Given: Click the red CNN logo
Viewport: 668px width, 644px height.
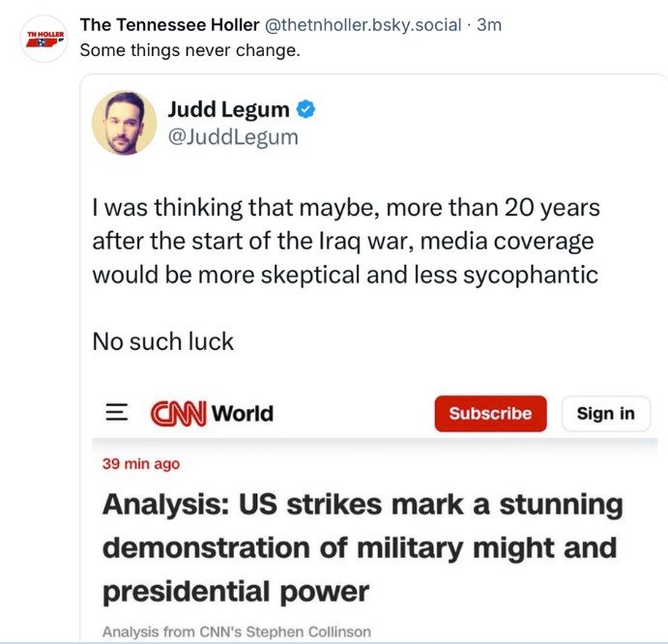Looking at the screenshot, I should [177, 414].
